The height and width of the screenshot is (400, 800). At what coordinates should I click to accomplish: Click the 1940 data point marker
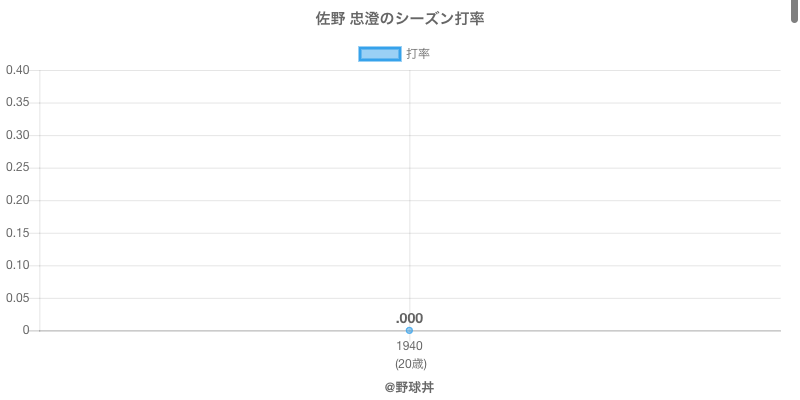410,330
